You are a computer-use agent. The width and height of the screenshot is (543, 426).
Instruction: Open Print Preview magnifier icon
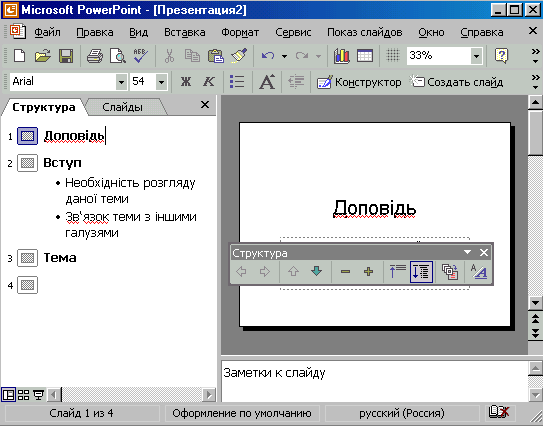click(118, 55)
